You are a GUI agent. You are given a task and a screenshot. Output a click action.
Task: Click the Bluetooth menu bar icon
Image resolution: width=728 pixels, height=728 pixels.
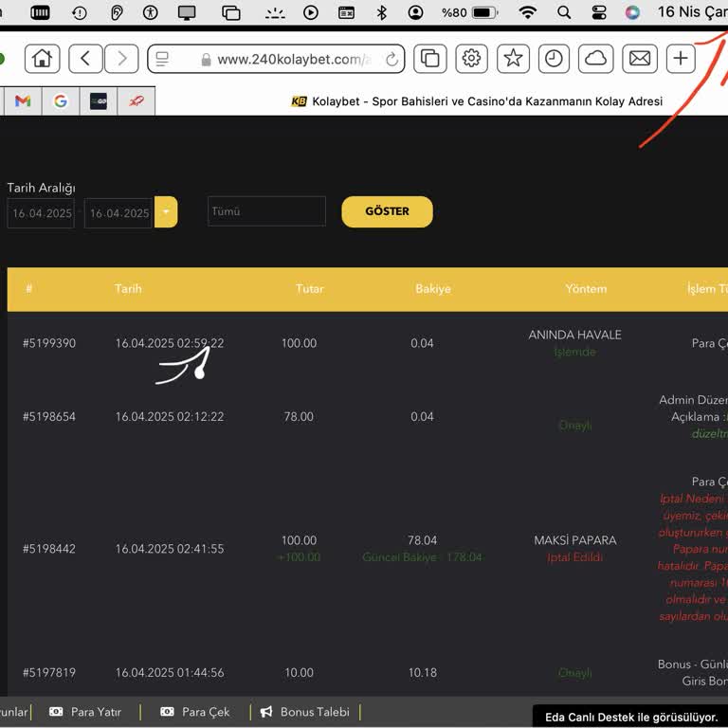(382, 12)
